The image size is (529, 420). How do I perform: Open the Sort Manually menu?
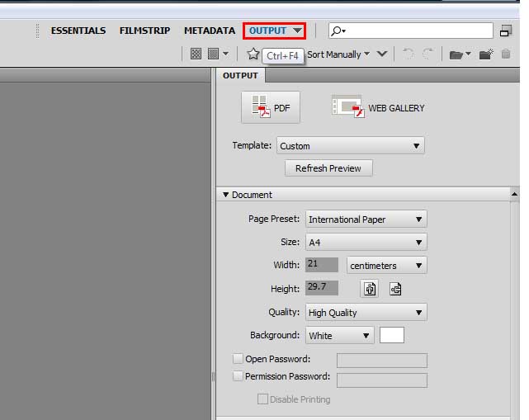tap(346, 54)
